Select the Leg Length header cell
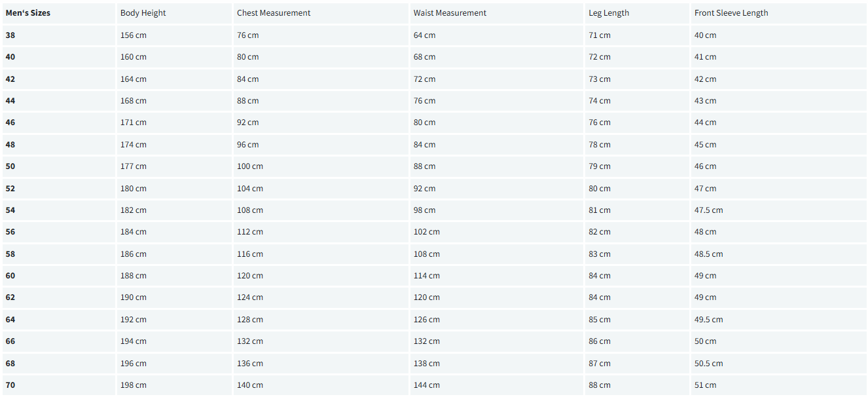868x397 pixels. tap(608, 13)
